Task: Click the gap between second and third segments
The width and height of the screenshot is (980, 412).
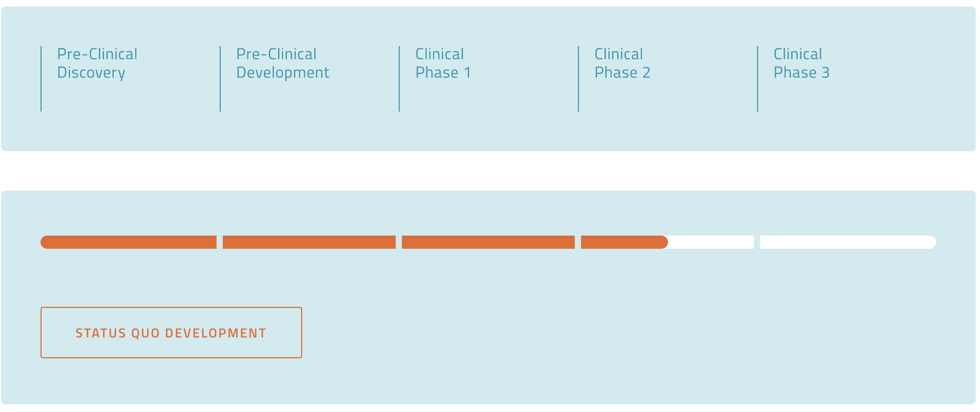Action: tap(399, 242)
